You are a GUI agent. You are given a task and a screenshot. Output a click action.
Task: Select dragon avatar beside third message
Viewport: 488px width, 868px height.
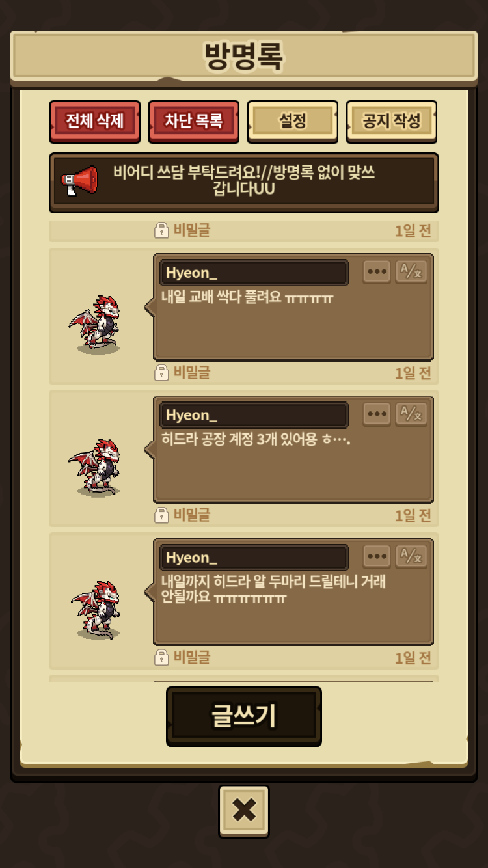(x=96, y=610)
